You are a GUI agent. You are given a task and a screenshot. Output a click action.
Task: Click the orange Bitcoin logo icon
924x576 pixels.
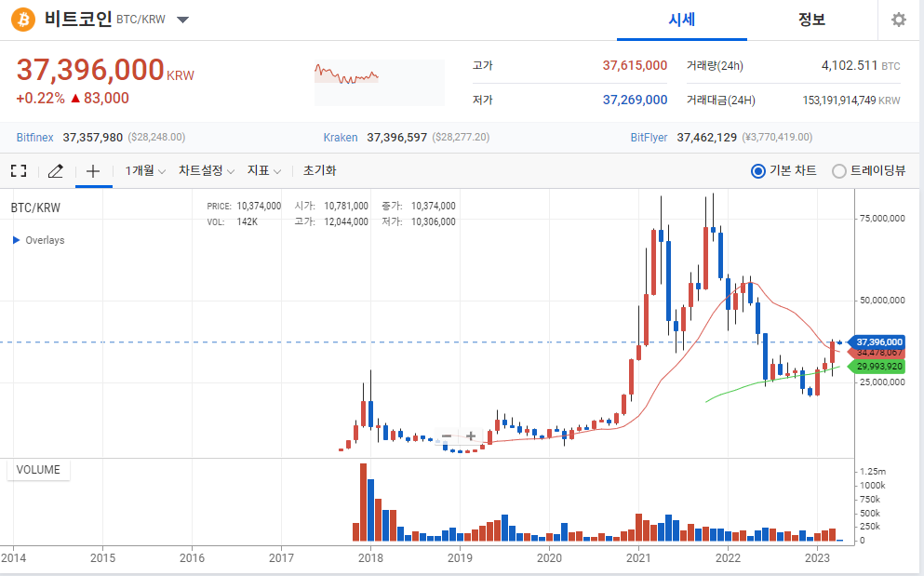click(x=23, y=20)
